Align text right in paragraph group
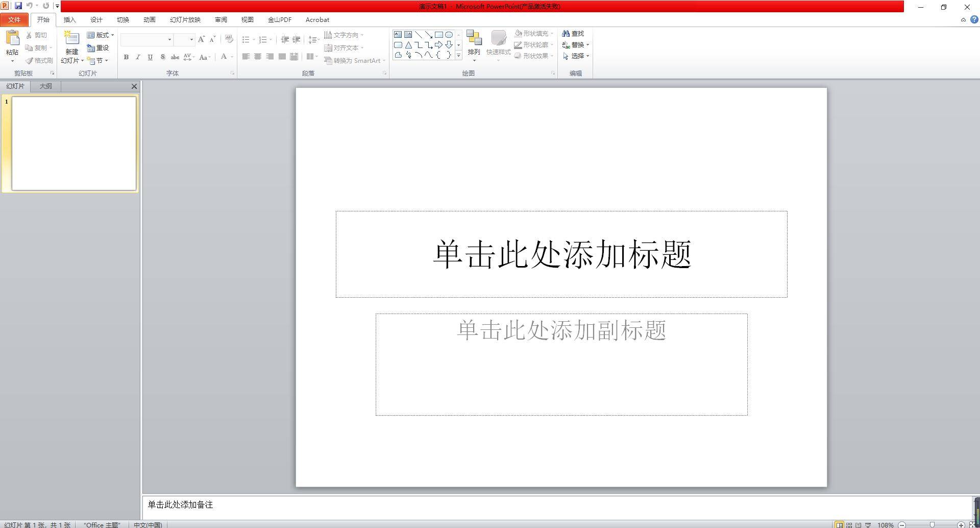Screen dimensions: 980x528 point(270,57)
